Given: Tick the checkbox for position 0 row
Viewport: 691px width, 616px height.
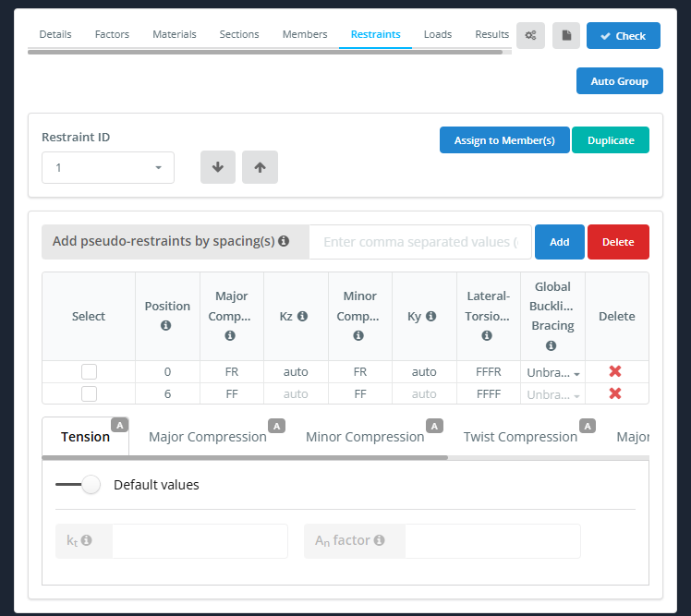Looking at the screenshot, I should click(89, 371).
